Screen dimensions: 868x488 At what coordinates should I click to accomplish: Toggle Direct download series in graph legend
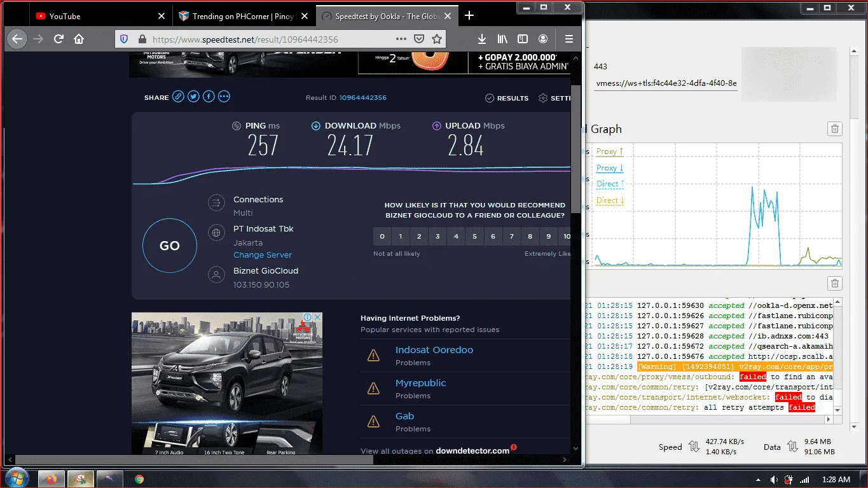point(610,200)
